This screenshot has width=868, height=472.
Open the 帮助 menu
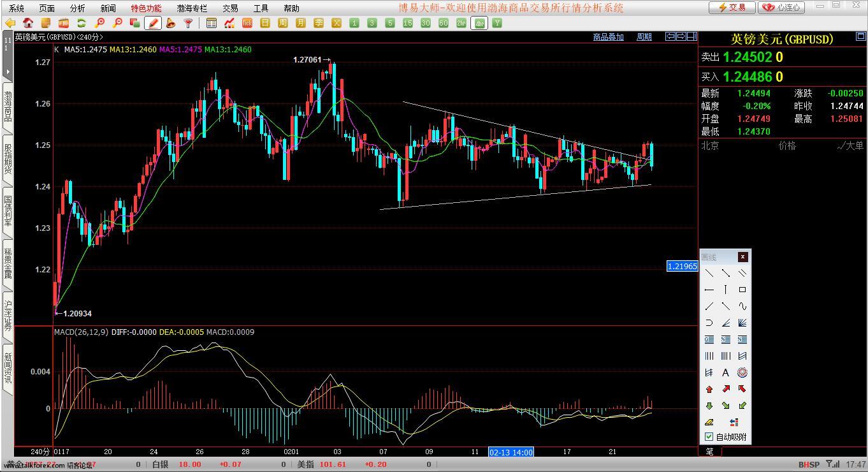pos(291,8)
